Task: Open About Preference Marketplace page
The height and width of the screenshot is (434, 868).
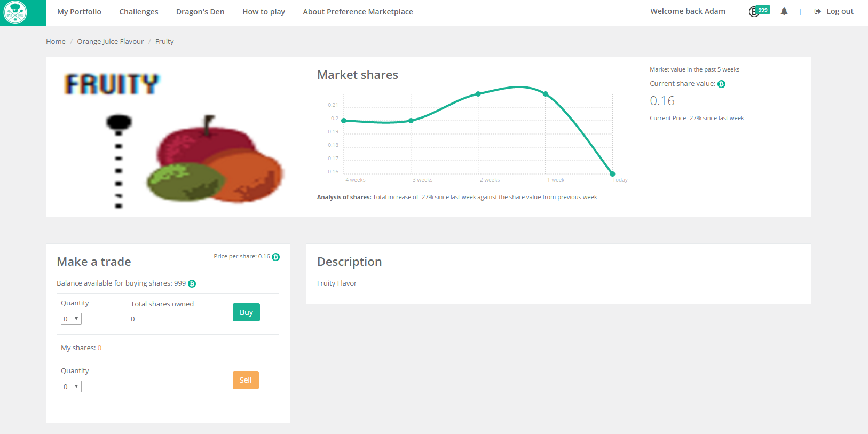Action: click(358, 12)
